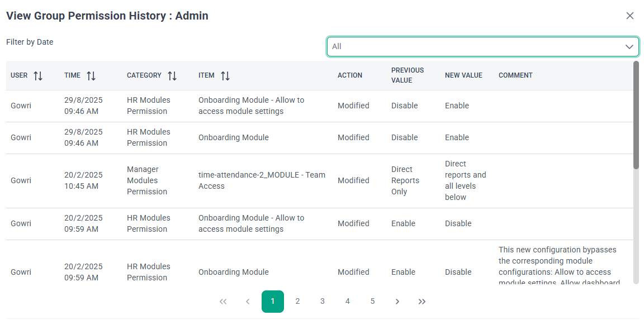Viewport: 644px width, 320px height.
Task: Navigate to page 4
Action: pos(347,302)
